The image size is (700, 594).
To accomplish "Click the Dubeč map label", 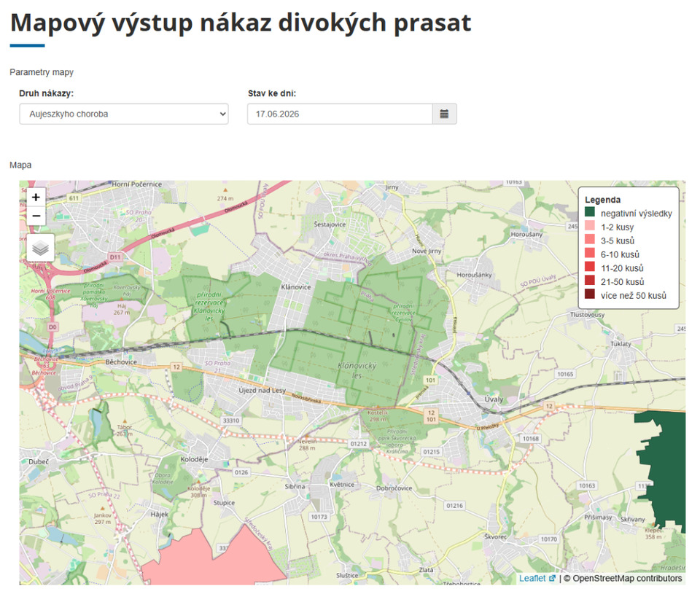I will 39,462.
